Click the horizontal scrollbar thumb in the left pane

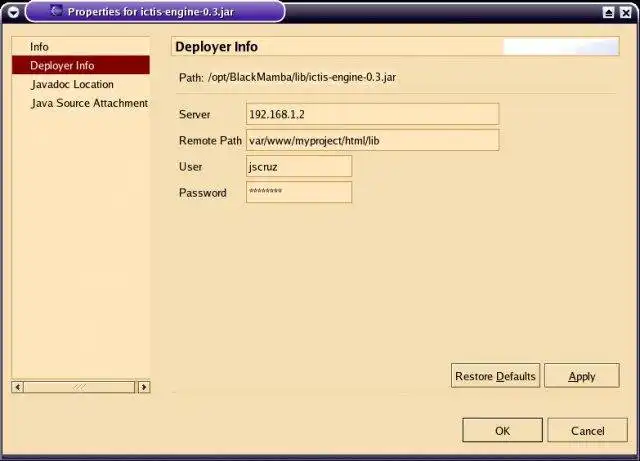coord(79,387)
